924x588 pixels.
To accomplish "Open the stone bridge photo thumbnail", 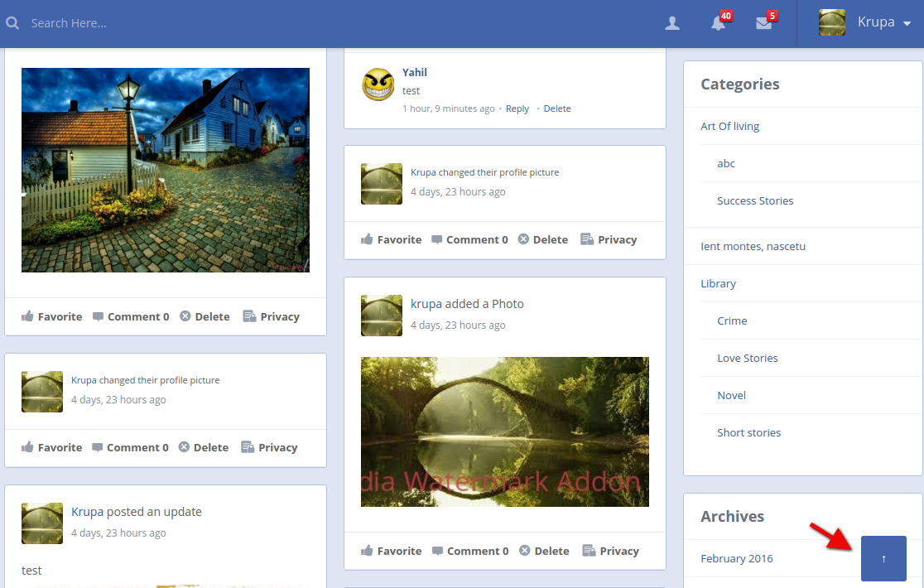I will point(504,431).
